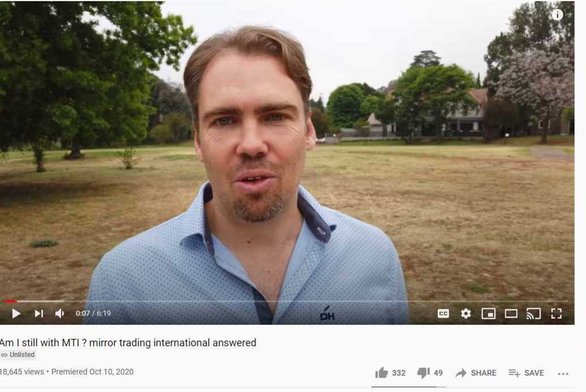Click the SHARE button
The image size is (586, 392).
pos(476,373)
